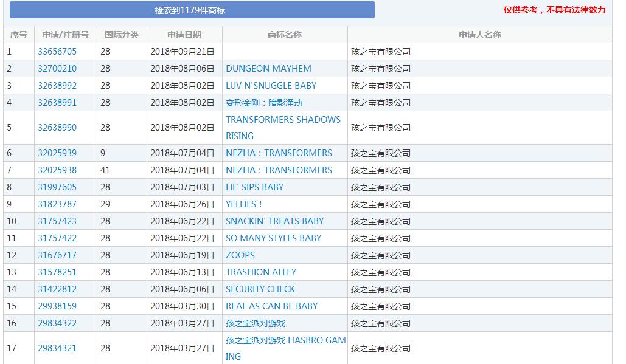Open application number 31757422

point(57,238)
